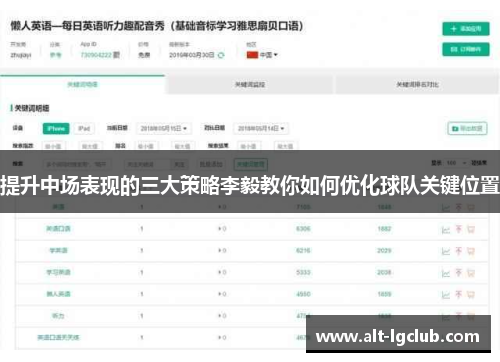Click the green button under add app

pyautogui.click(x=466, y=49)
